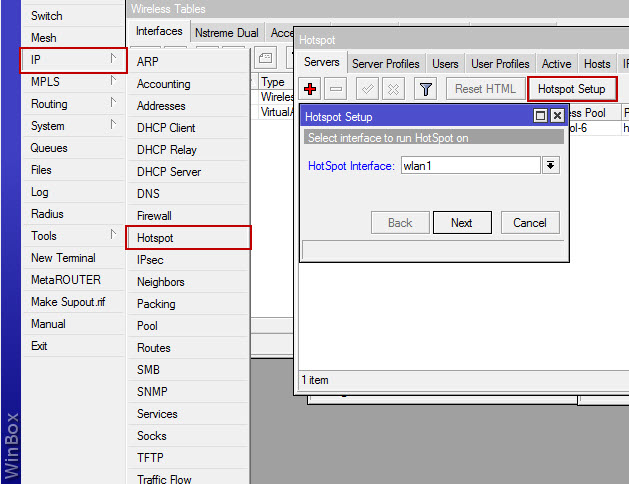629x484 pixels.
Task: Open DHCP Server from the IP submenu
Action: (188, 172)
